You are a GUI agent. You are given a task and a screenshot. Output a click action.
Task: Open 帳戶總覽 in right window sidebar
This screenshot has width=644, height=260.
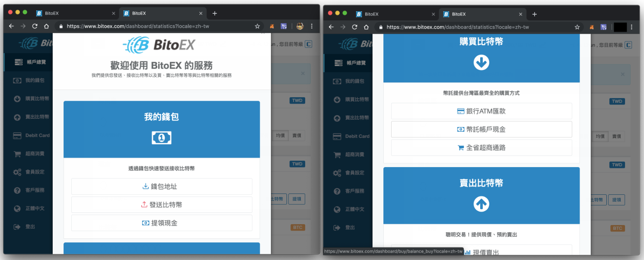coord(348,63)
